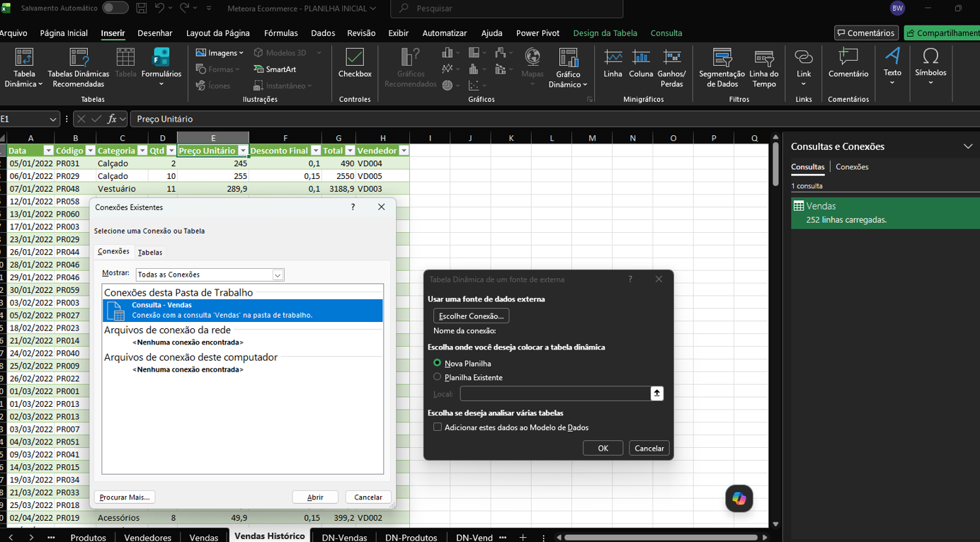Viewport: 980px width, 542px height.
Task: Open the Consultas e Conexões pane options chevron
Action: coord(968,146)
